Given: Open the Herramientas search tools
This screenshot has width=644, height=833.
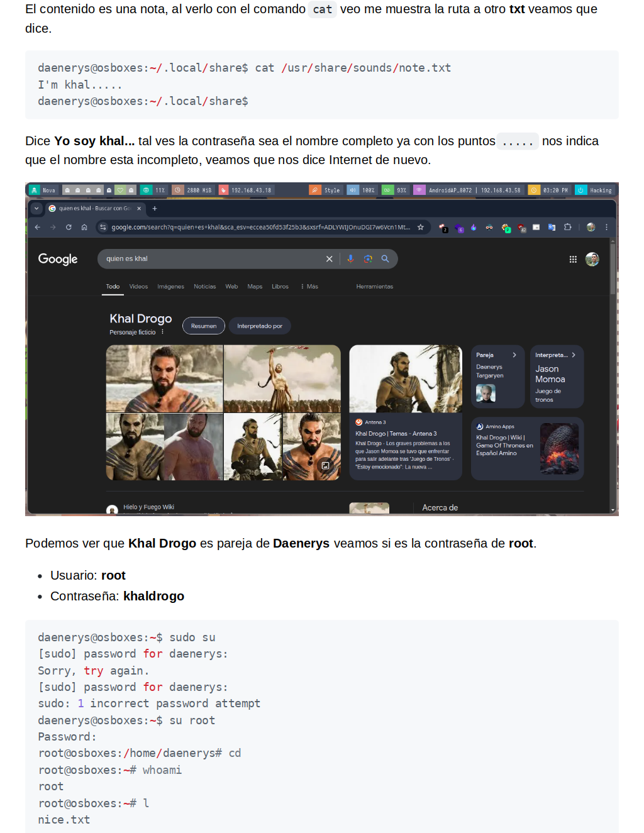Looking at the screenshot, I should pos(375,287).
